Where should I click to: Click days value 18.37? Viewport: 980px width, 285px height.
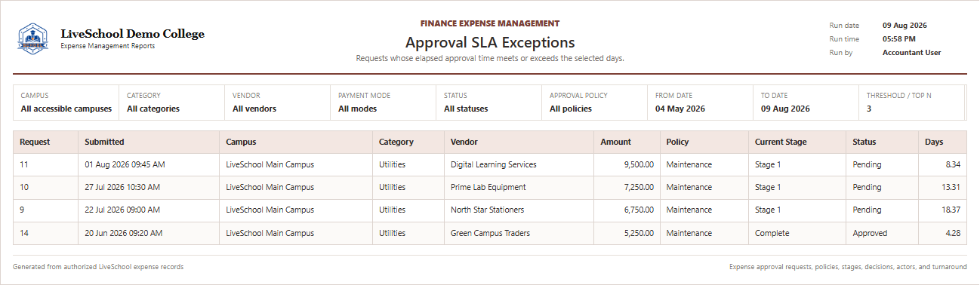[951, 210]
